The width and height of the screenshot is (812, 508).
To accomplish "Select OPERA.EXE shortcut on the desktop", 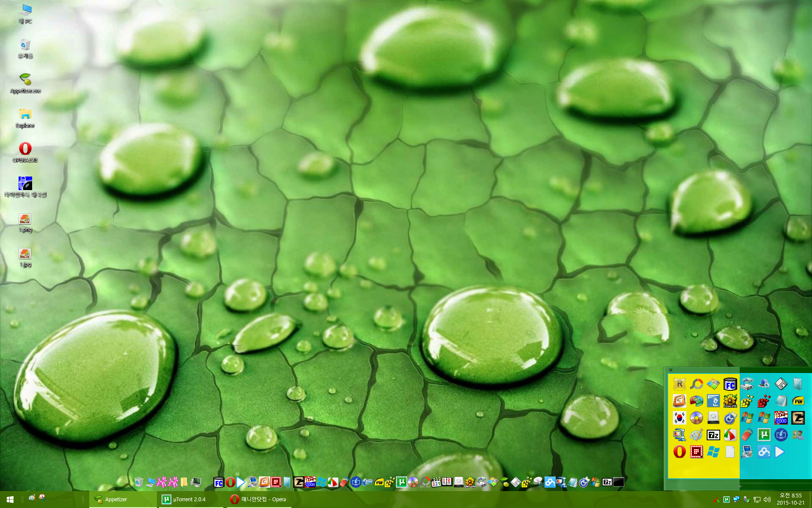I will click(x=25, y=152).
